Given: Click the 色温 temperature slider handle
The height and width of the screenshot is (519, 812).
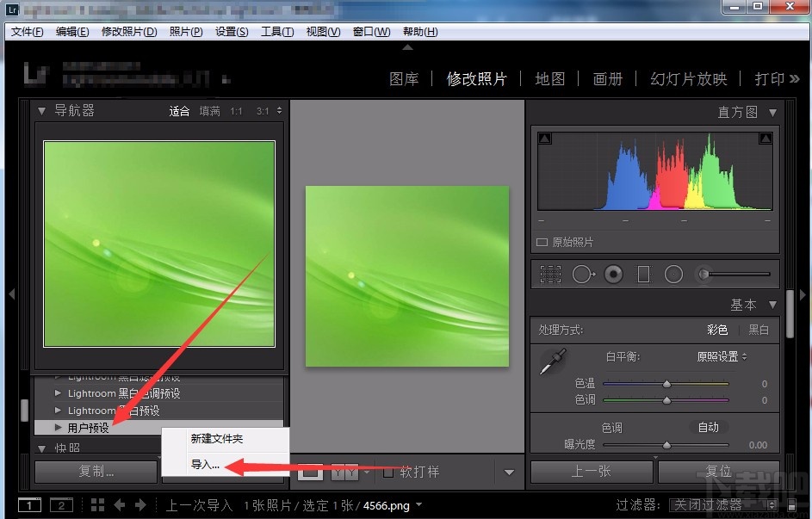Looking at the screenshot, I should coord(666,385).
